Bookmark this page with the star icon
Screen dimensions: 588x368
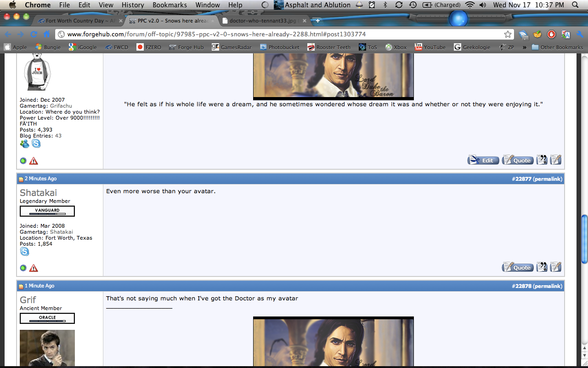pyautogui.click(x=508, y=34)
